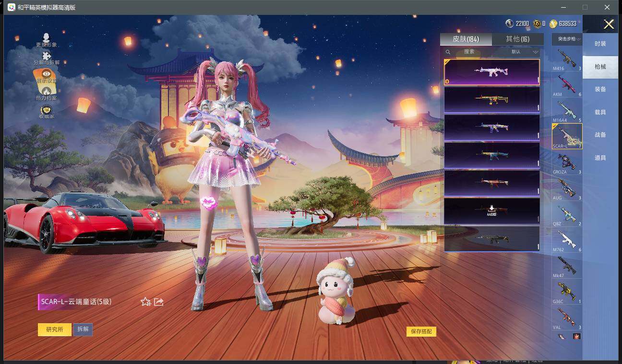This screenshot has height=364, width=622.
Task: Toggle the 展示设置 eye display settings
Action: (47, 74)
